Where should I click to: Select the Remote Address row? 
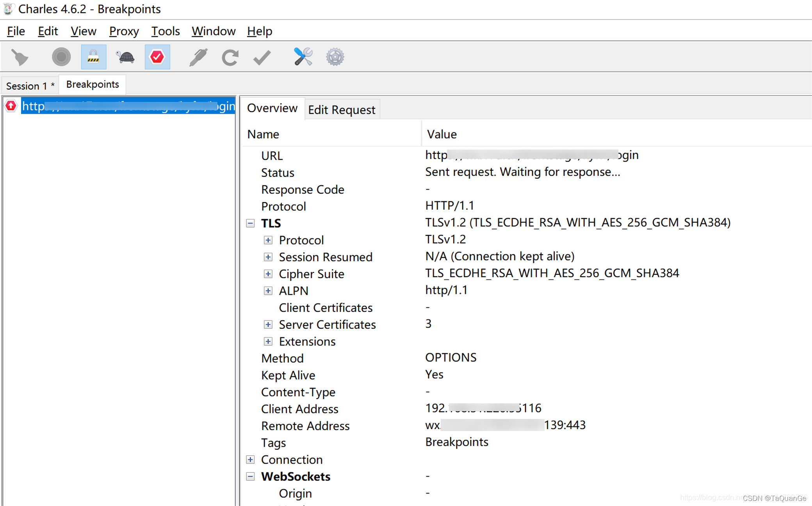click(527, 426)
